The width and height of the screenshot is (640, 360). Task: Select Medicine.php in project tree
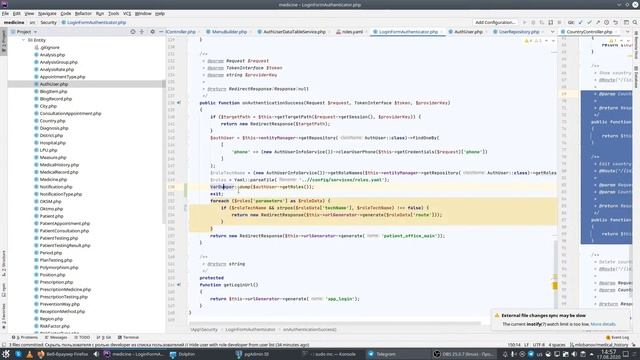click(x=53, y=179)
